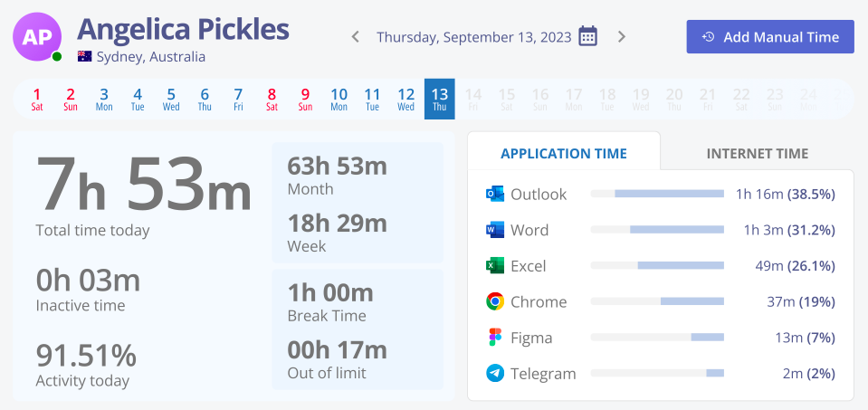Image resolution: width=868 pixels, height=410 pixels.
Task: Go to next day with right chevron
Action: (x=622, y=37)
